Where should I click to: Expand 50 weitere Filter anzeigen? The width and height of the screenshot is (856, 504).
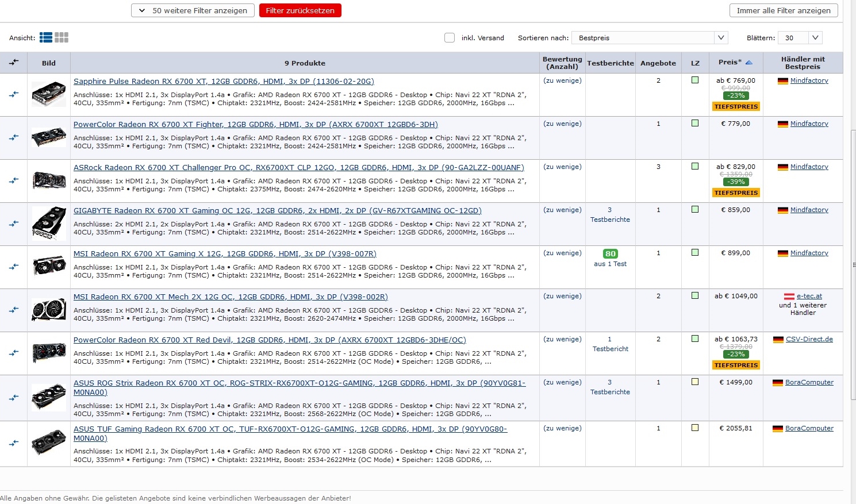click(193, 10)
